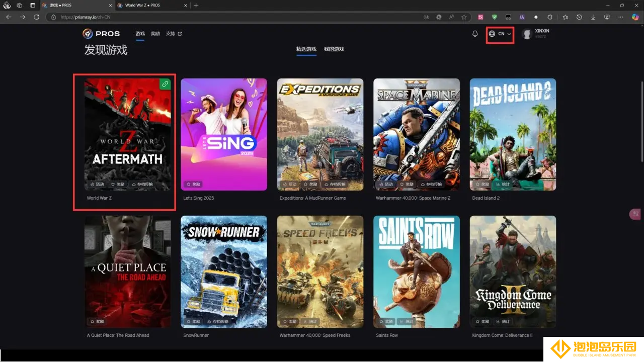Click the 存档传输 badge on SnowRunner
Screen dimensions: 644x362
[x=217, y=321]
